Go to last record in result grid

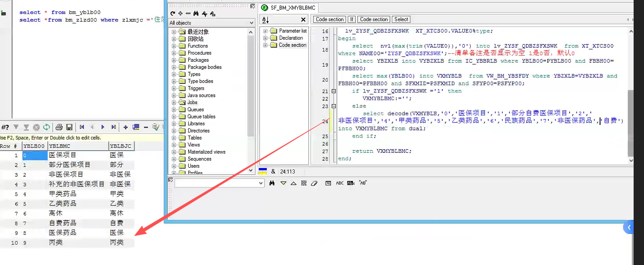point(113,127)
